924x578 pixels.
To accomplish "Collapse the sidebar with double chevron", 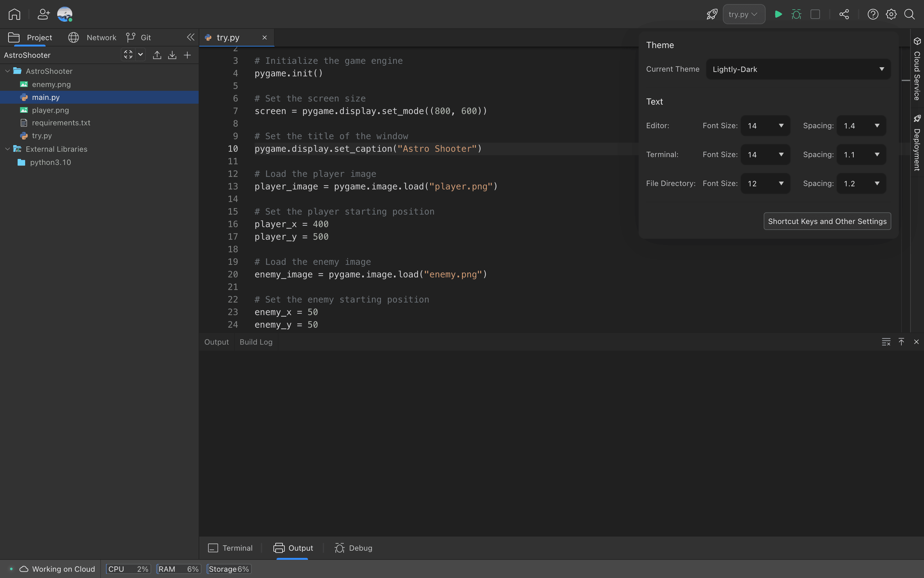I will pos(190,37).
